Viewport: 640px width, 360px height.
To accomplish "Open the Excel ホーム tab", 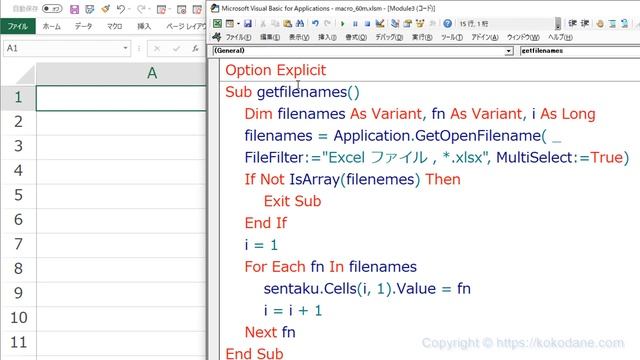I will click(51, 26).
